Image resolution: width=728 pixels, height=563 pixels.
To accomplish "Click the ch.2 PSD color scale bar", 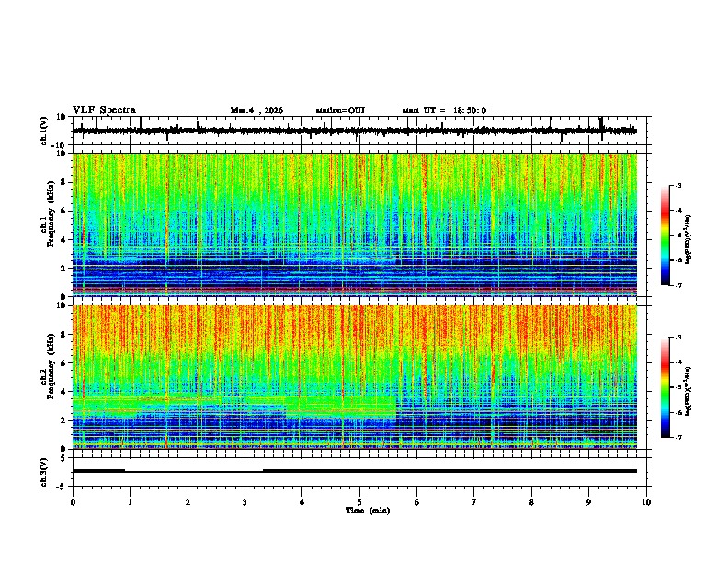I will coord(665,387).
